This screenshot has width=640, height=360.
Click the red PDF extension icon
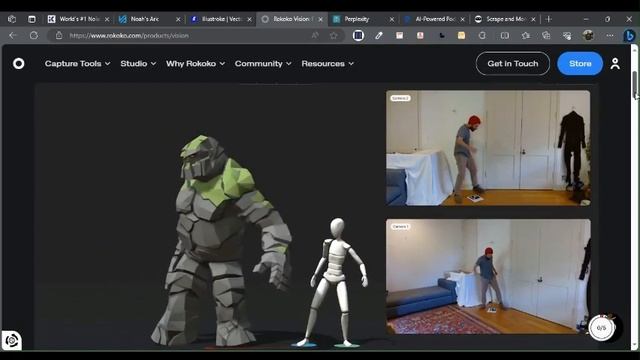(420, 36)
